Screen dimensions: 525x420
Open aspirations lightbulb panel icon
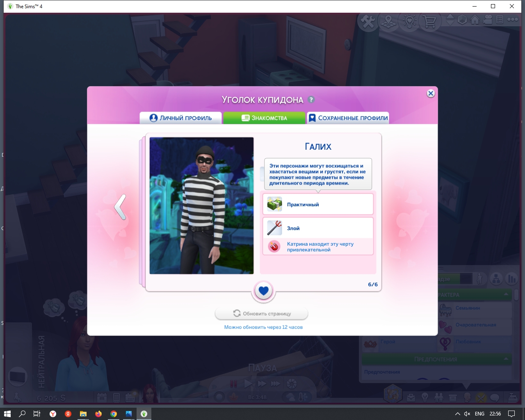coord(425,397)
